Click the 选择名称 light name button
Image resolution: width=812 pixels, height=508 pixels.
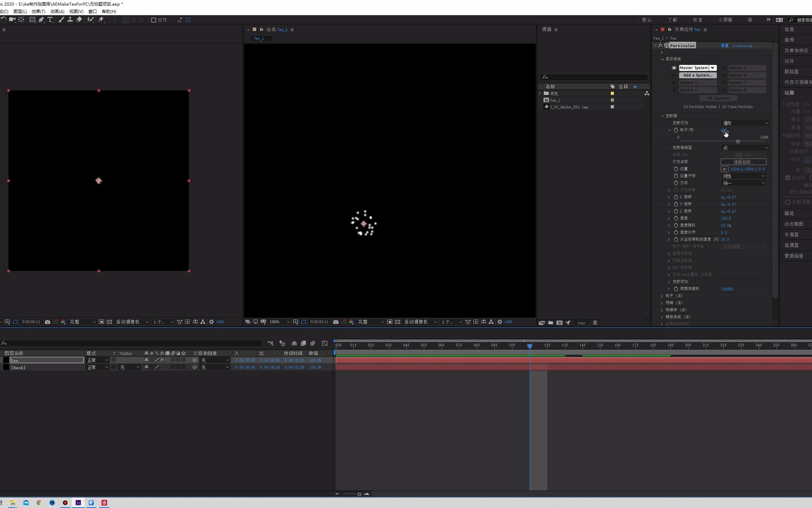point(743,162)
